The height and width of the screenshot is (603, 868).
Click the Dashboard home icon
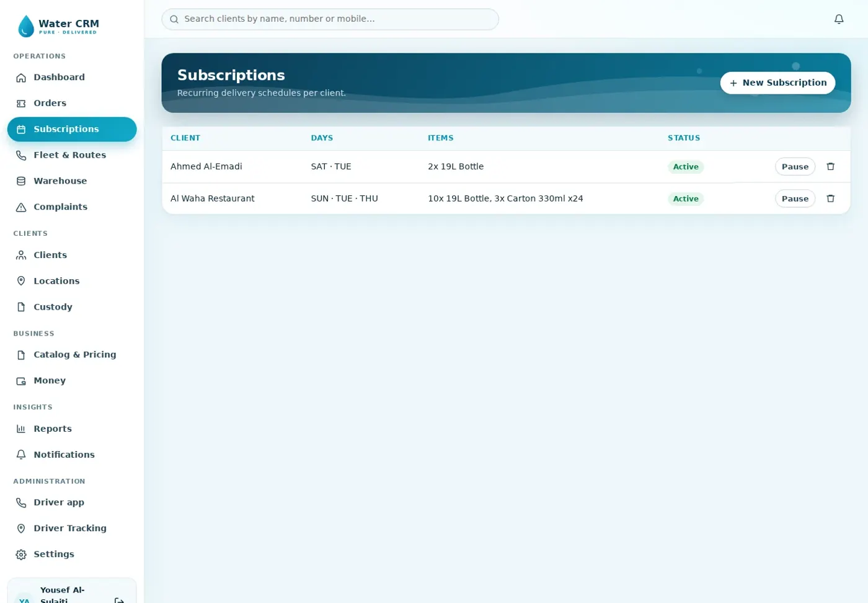(21, 78)
